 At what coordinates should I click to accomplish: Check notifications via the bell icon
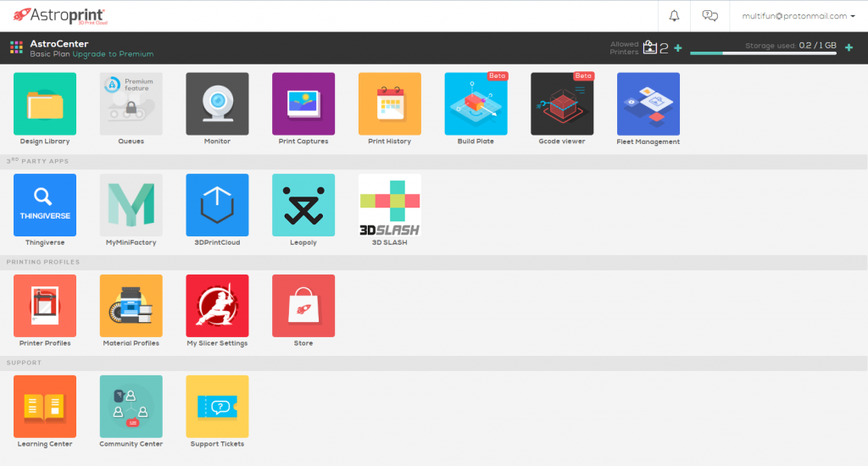pyautogui.click(x=674, y=16)
